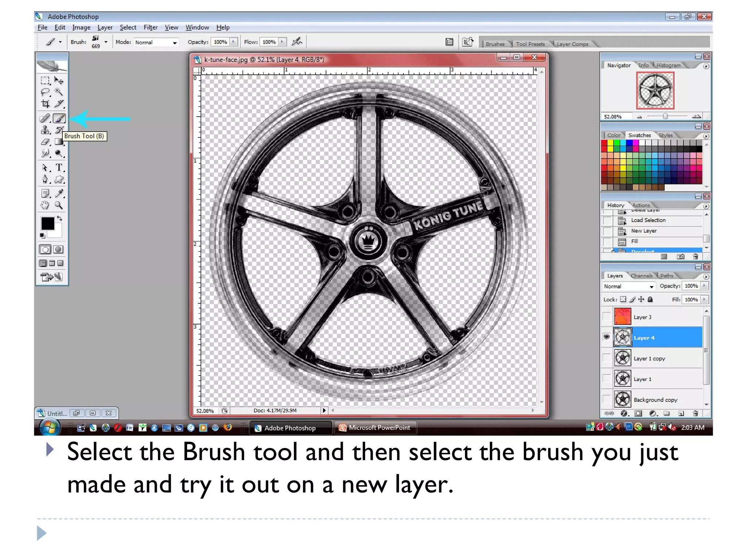Open the Window menu
The height and width of the screenshot is (560, 747).
tap(197, 27)
